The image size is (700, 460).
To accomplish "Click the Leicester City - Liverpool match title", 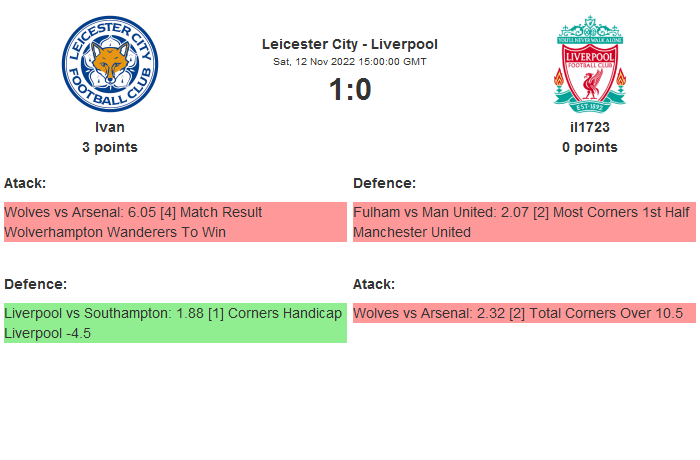I will coord(350,44).
